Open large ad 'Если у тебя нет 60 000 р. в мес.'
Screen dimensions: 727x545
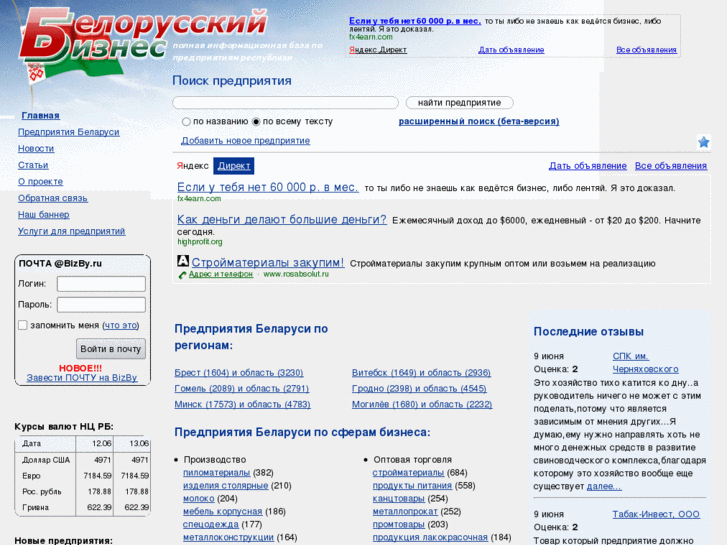(268, 187)
